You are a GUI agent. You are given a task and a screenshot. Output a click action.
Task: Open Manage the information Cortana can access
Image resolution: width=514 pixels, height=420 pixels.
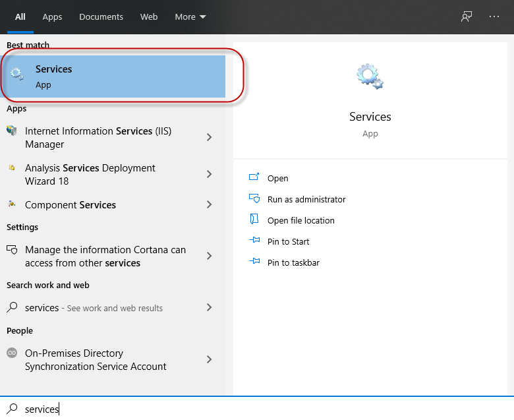(x=105, y=256)
